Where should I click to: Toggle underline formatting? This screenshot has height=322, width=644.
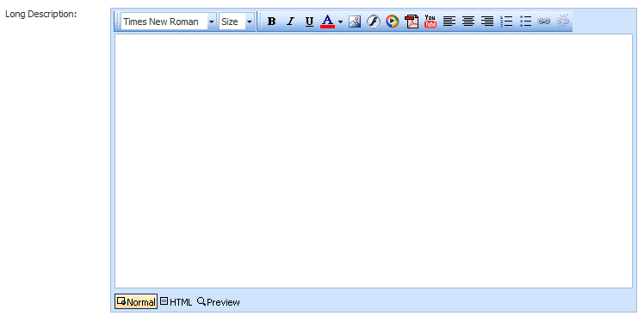[310, 22]
